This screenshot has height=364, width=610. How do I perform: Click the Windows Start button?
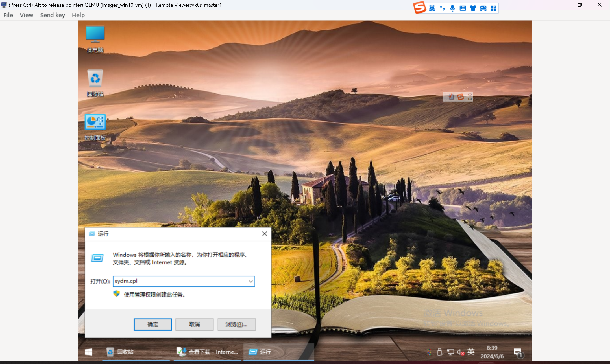[x=88, y=352]
